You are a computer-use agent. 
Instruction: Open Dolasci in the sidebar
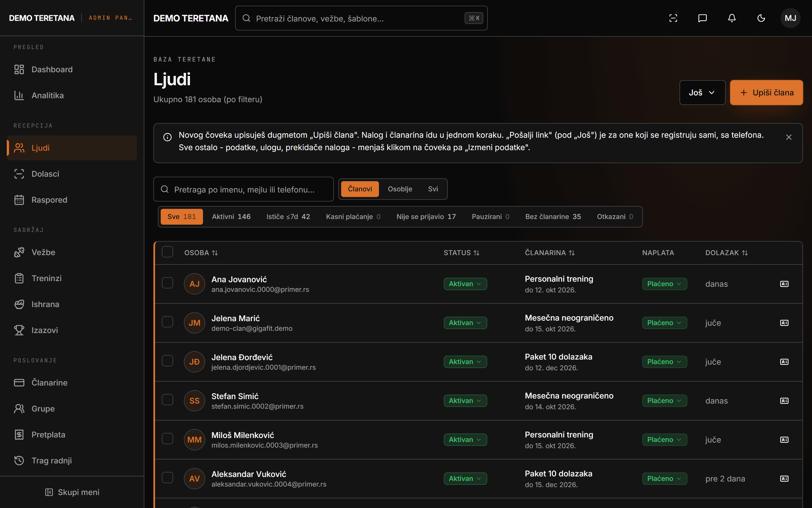[x=72, y=174]
